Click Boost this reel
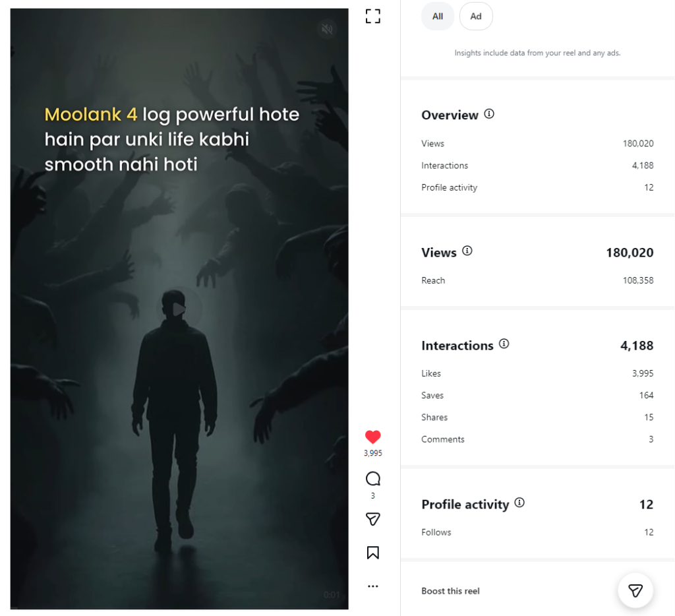The height and width of the screenshot is (616, 675). 451,591
